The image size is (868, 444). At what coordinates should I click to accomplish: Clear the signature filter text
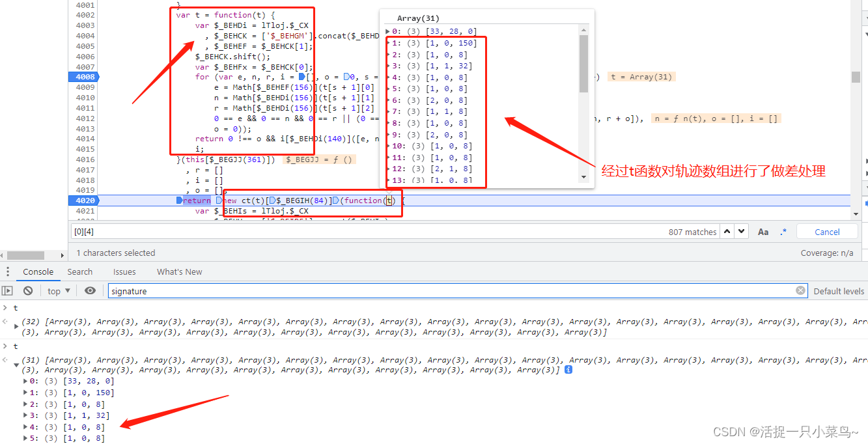pyautogui.click(x=800, y=291)
